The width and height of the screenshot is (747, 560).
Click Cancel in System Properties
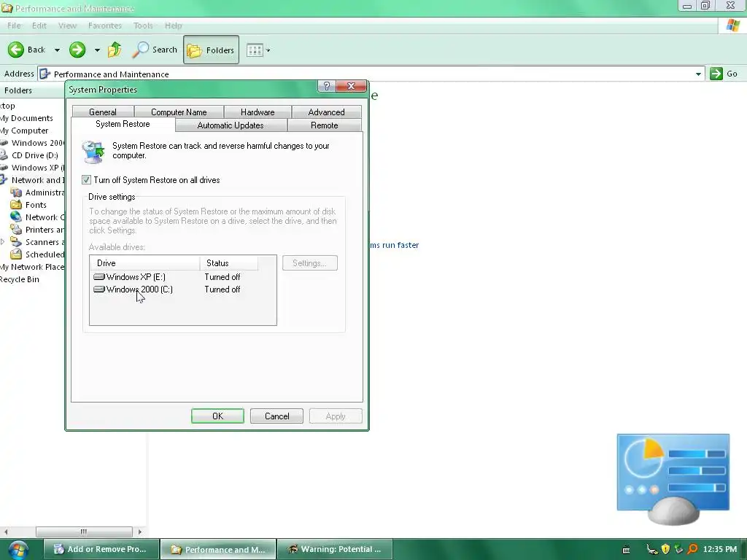(x=276, y=416)
